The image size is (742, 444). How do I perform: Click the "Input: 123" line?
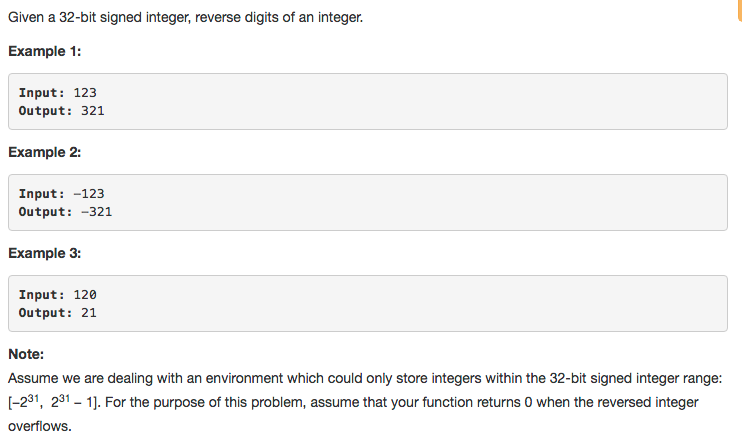57,92
